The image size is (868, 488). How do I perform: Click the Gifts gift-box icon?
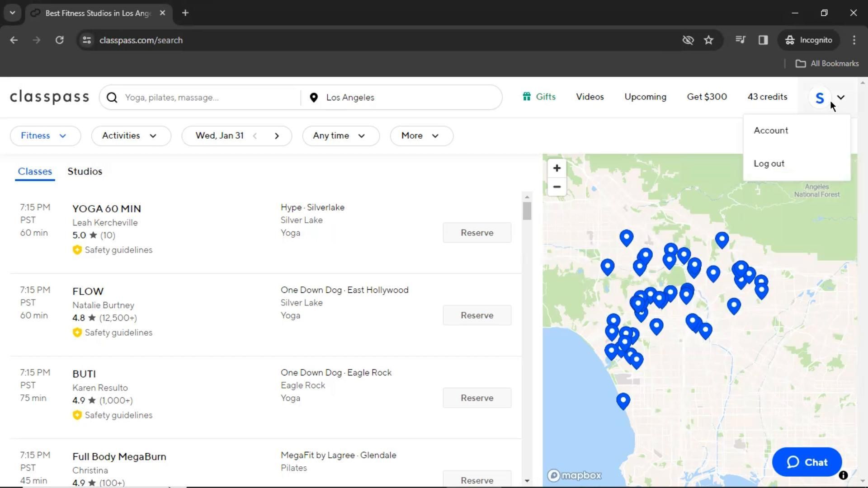[527, 96]
